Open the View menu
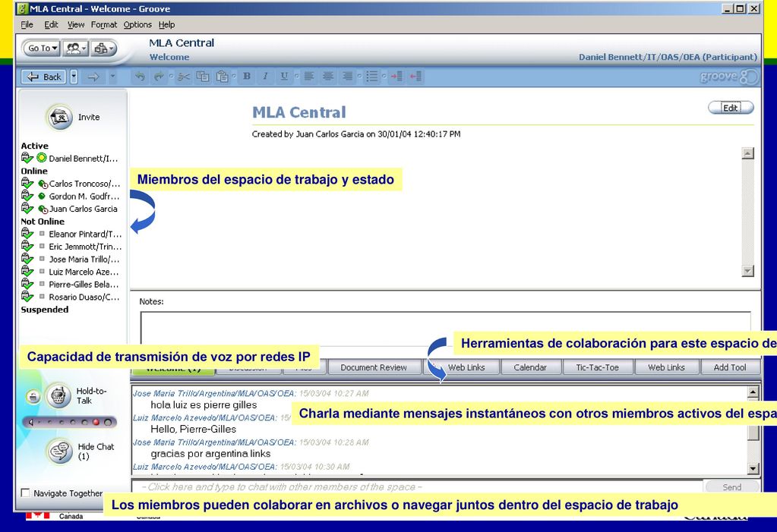Image resolution: width=777 pixels, height=532 pixels. (76, 24)
